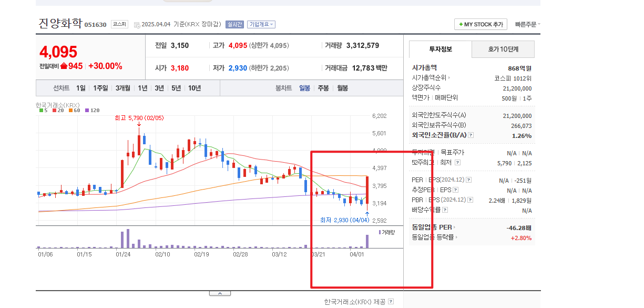Click the + MY STOCK 추가 button
Image resolution: width=644 pixels, height=308 pixels.
(x=480, y=24)
